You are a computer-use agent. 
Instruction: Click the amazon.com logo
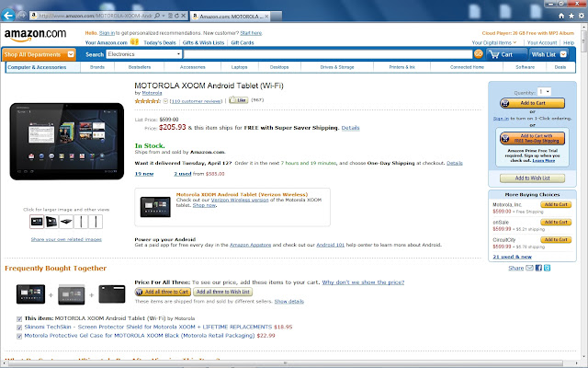coord(35,35)
